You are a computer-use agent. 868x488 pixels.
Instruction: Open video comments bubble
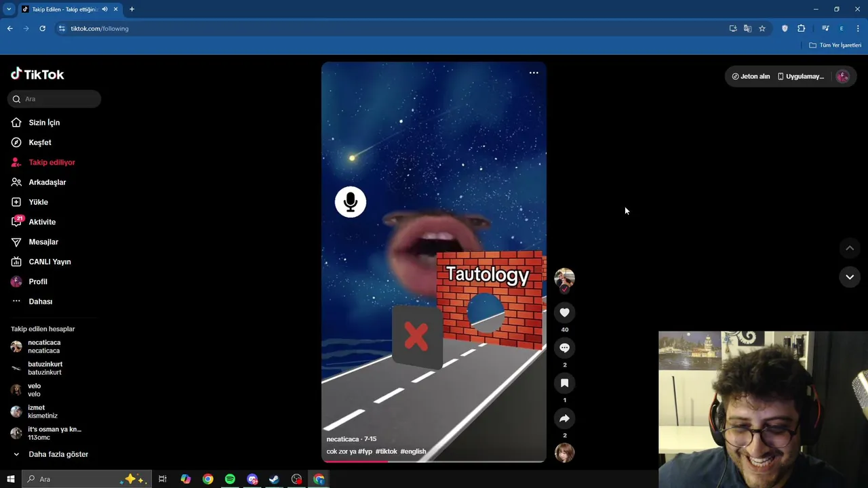[564, 348]
